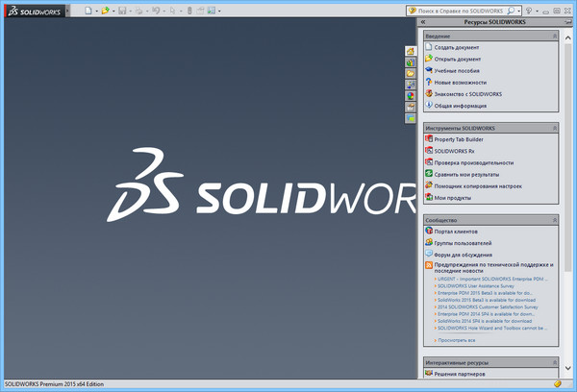
Task: Open the File Explorer folder tab icon
Action: [411, 73]
